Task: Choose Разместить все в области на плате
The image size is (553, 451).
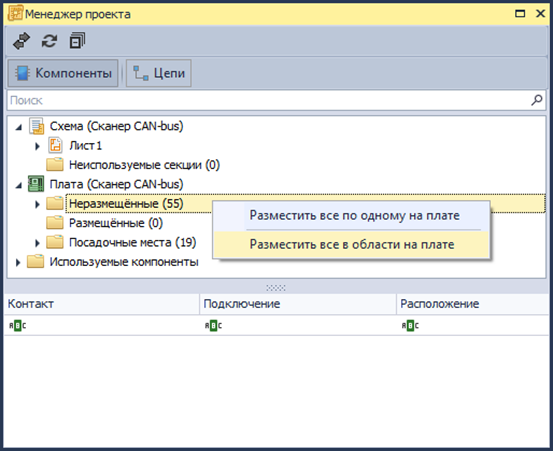Action: (x=351, y=244)
